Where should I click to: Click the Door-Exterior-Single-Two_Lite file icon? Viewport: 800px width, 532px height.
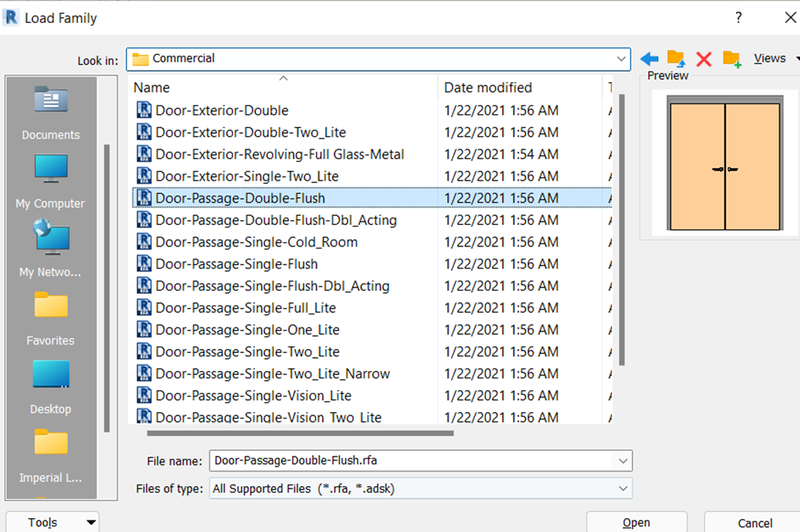[x=144, y=175]
